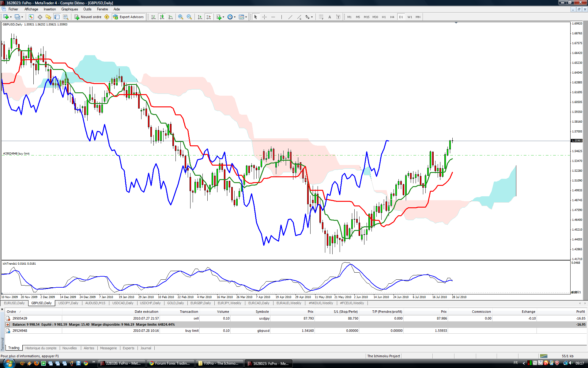Expand the chart periods clock dropdown
The width and height of the screenshot is (588, 368).
click(235, 17)
